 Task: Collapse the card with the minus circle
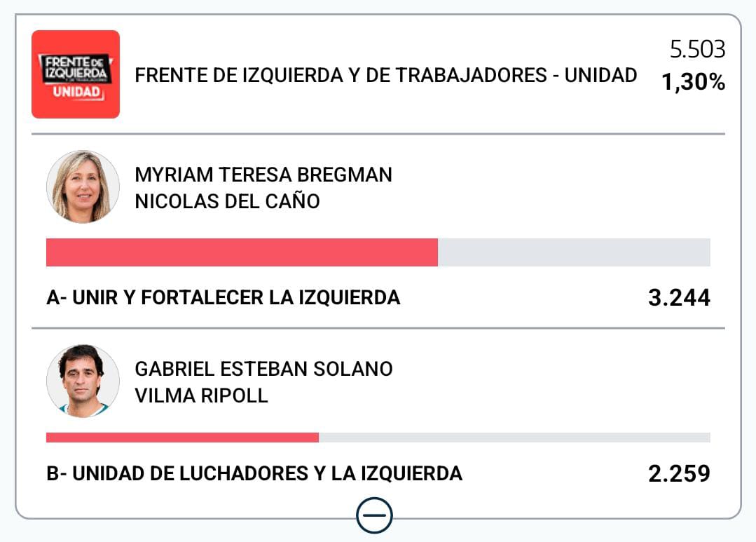[374, 517]
